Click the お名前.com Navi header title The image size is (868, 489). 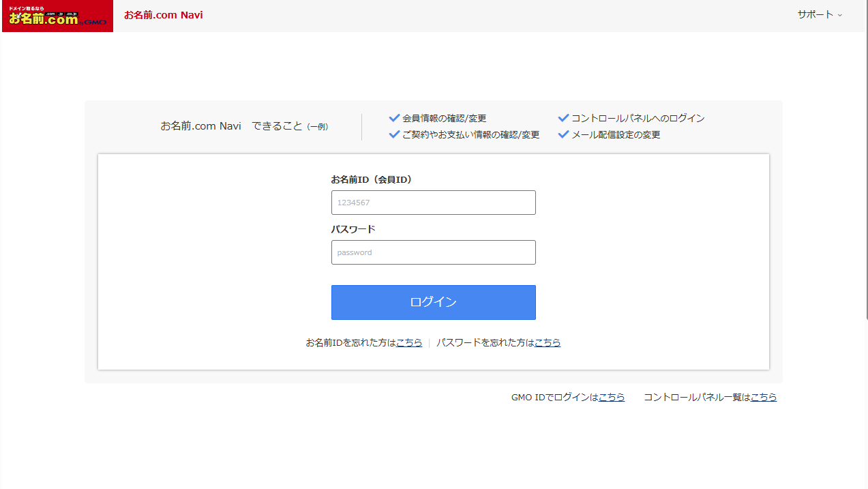163,15
